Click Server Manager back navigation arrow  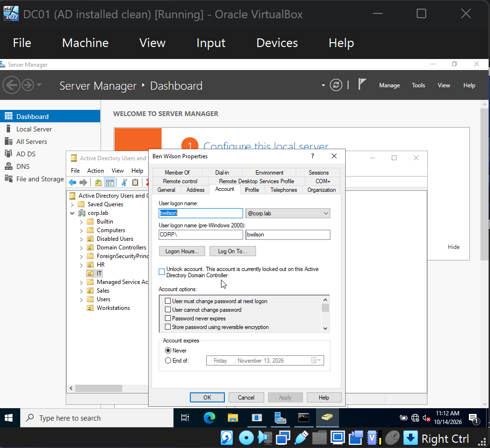tap(12, 85)
